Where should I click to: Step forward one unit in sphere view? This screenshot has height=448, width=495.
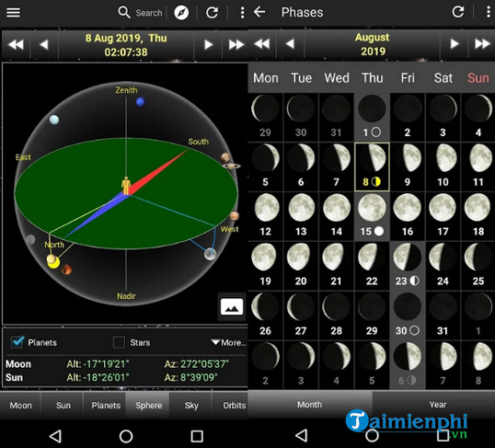coord(208,44)
